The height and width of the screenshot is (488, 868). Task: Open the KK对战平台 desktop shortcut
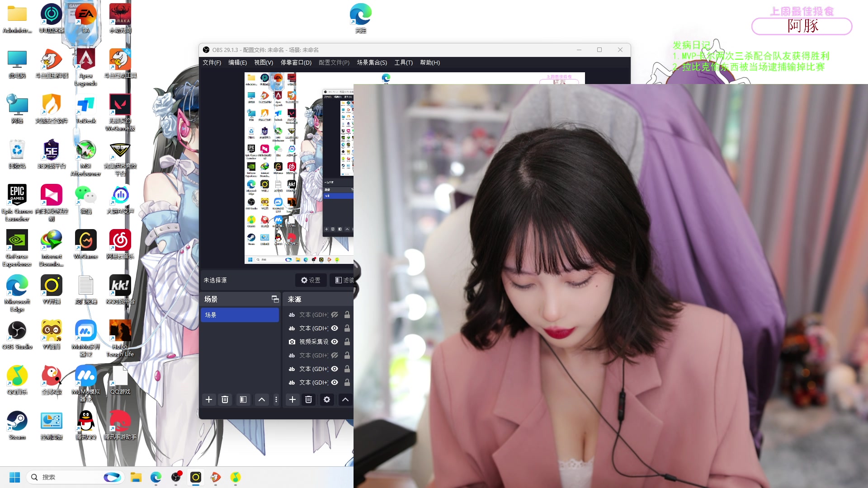click(120, 290)
